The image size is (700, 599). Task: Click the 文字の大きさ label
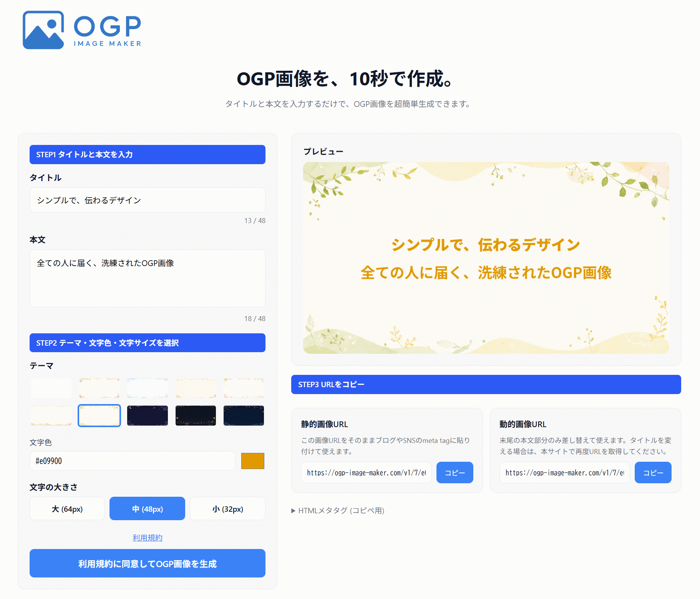(53, 487)
